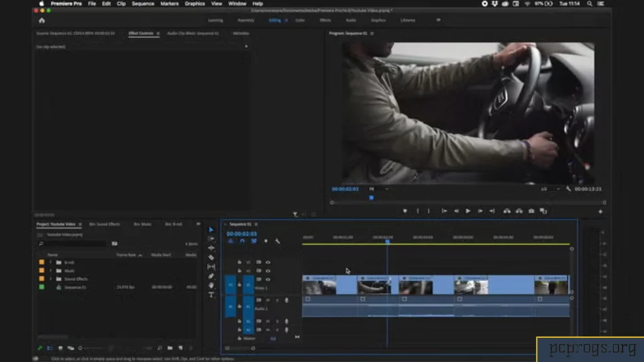The width and height of the screenshot is (644, 362).
Task: Open the Sequence menu
Action: pyautogui.click(x=143, y=4)
